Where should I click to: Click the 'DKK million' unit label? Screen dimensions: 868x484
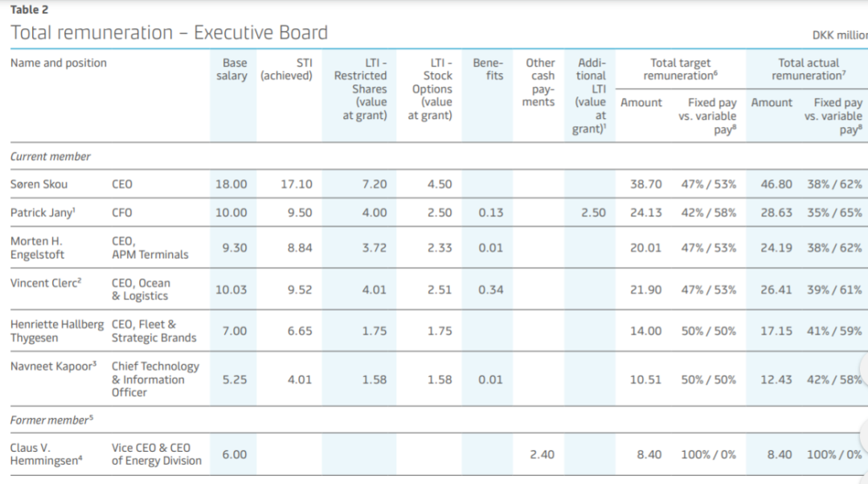coord(840,35)
